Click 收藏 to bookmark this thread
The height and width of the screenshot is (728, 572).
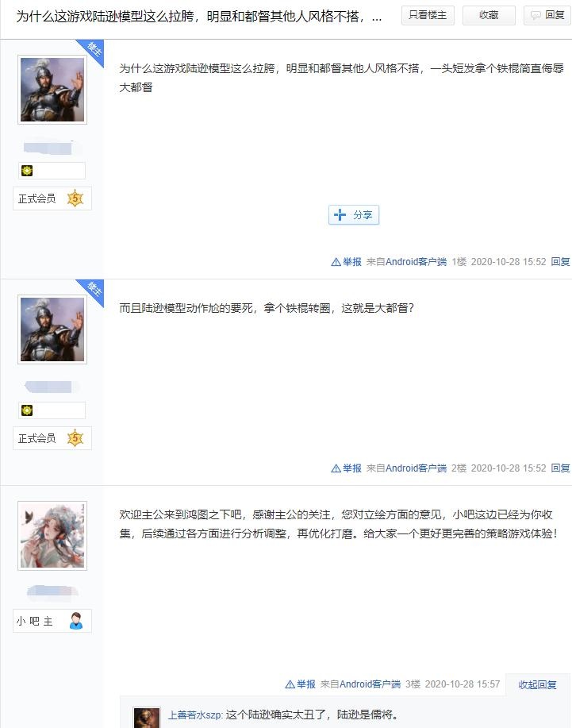tap(489, 15)
